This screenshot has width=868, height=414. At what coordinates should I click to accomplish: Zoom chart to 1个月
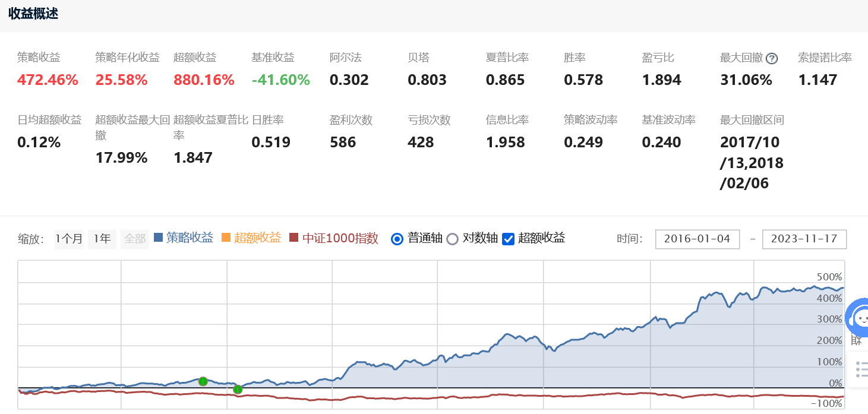[x=69, y=239]
